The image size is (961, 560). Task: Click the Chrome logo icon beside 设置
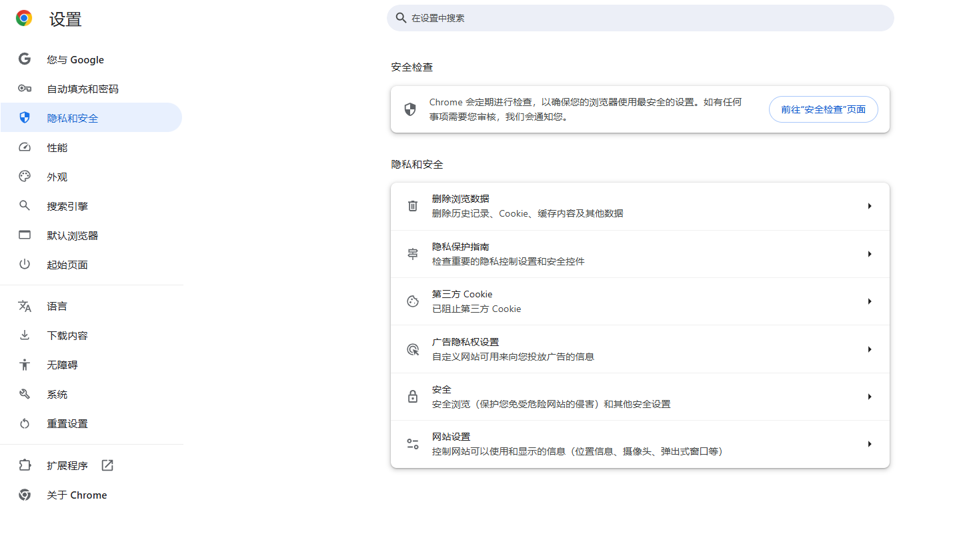tap(24, 19)
